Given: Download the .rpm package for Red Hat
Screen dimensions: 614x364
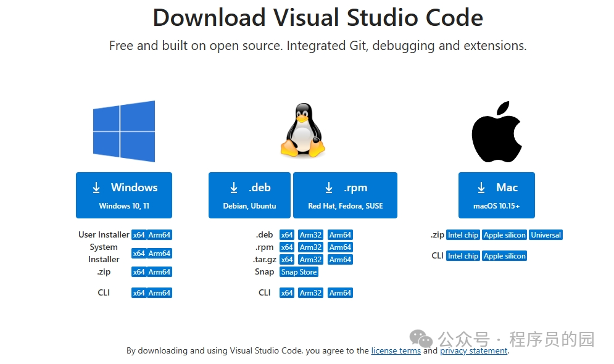Looking at the screenshot, I should pos(345,195).
